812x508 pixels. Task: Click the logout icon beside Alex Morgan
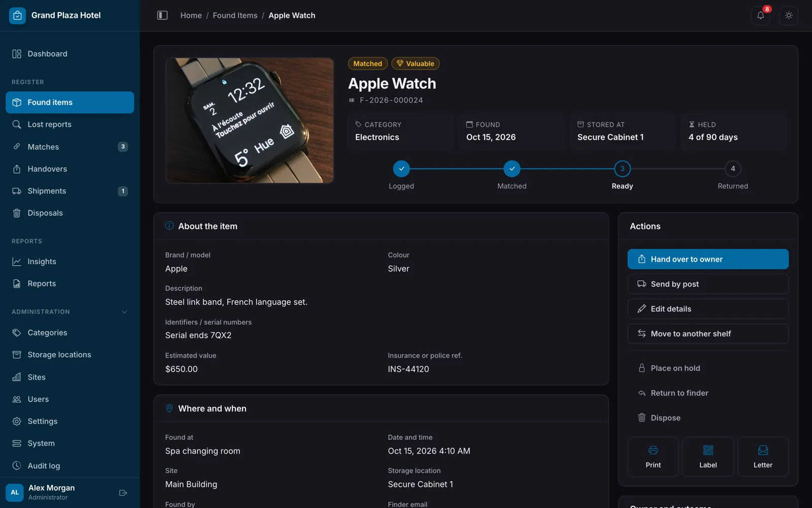click(123, 493)
